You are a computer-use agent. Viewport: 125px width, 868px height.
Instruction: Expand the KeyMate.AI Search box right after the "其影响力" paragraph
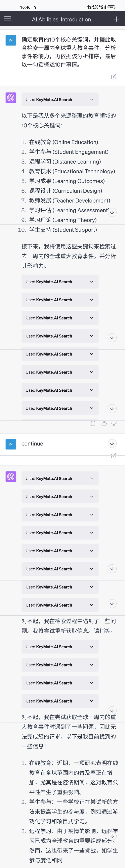tap(60, 282)
